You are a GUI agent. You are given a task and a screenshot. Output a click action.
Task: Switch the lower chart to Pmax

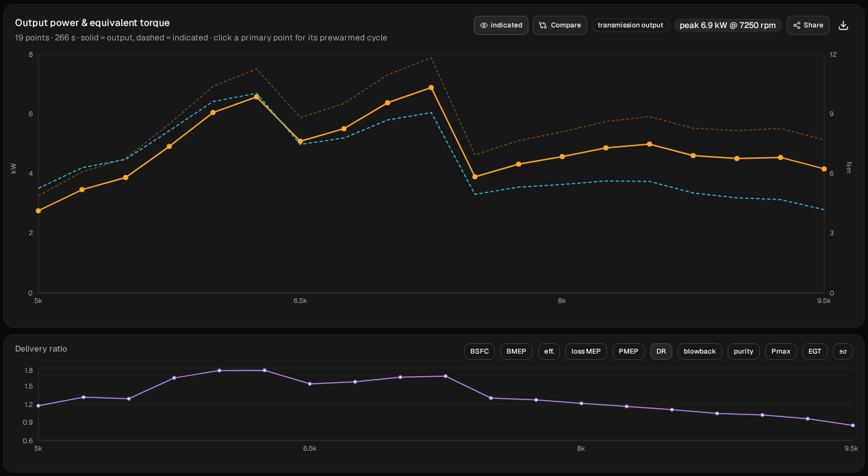[x=781, y=352]
